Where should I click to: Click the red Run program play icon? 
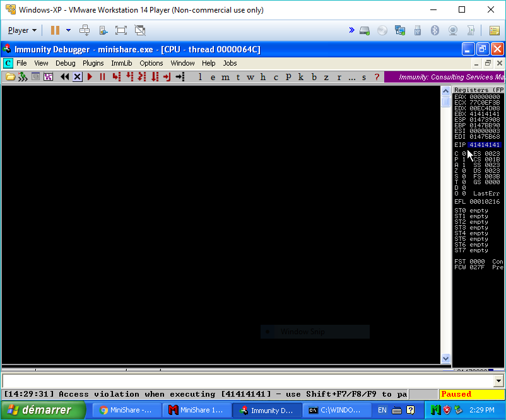click(90, 77)
